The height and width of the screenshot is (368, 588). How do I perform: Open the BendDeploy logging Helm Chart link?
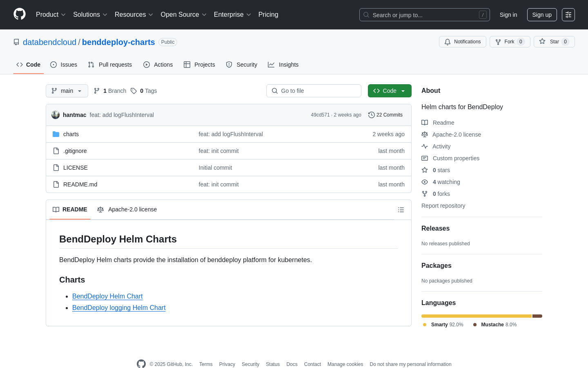(119, 307)
